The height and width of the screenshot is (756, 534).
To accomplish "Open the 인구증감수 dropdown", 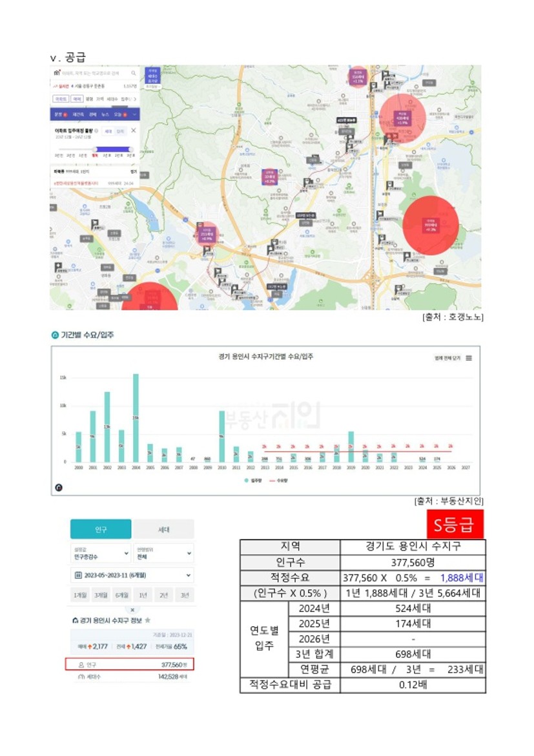I will coord(100,553).
